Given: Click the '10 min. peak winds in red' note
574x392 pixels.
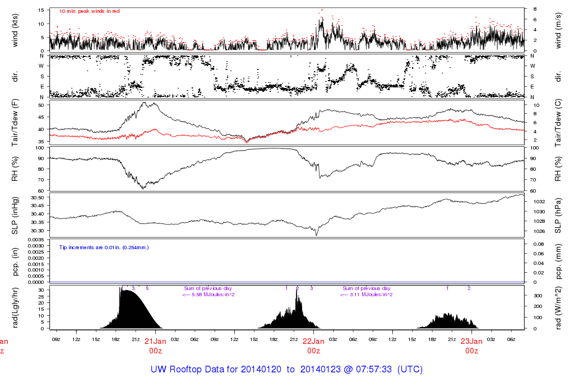Looking at the screenshot, I should pos(89,11).
